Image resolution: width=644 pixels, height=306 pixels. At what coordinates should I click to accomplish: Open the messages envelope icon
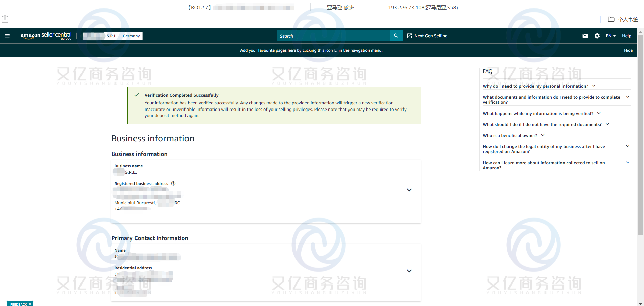pos(585,36)
